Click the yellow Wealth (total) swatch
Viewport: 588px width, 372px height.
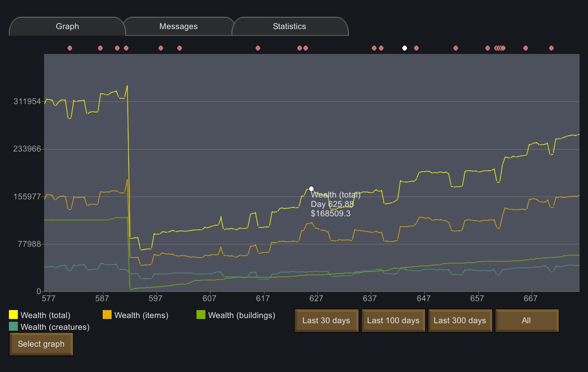click(x=14, y=315)
